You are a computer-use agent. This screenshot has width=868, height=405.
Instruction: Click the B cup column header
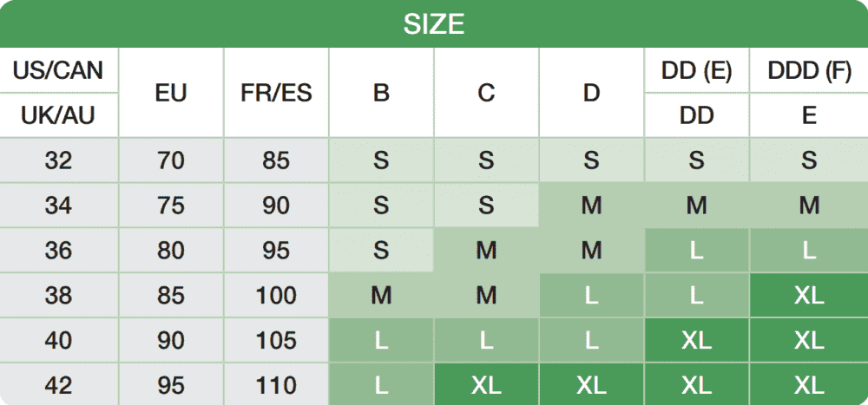[x=381, y=93]
